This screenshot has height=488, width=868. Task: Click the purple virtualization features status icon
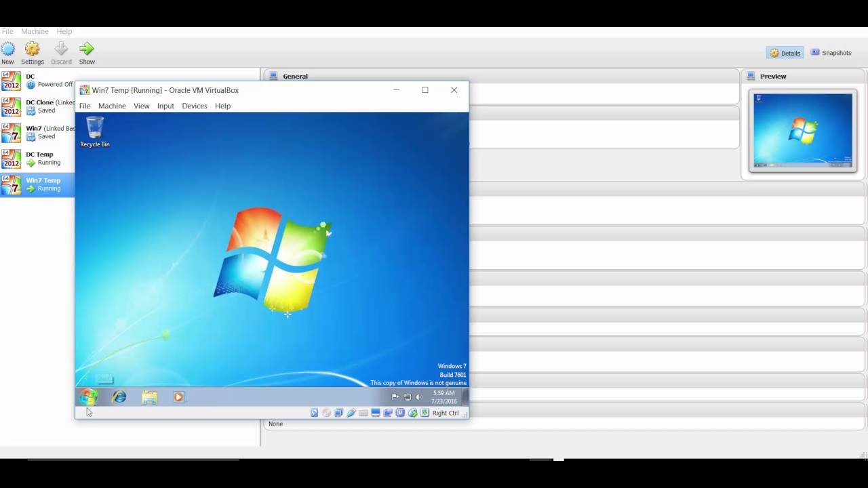(x=400, y=413)
